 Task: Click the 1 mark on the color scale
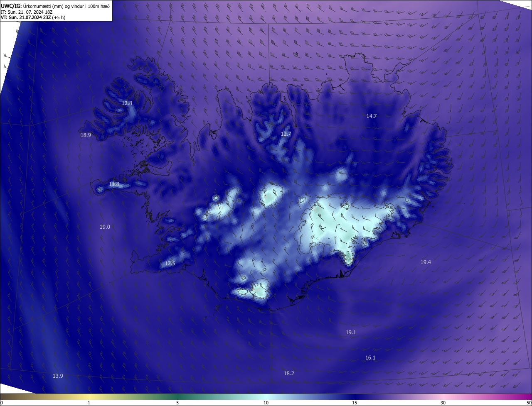point(89,403)
